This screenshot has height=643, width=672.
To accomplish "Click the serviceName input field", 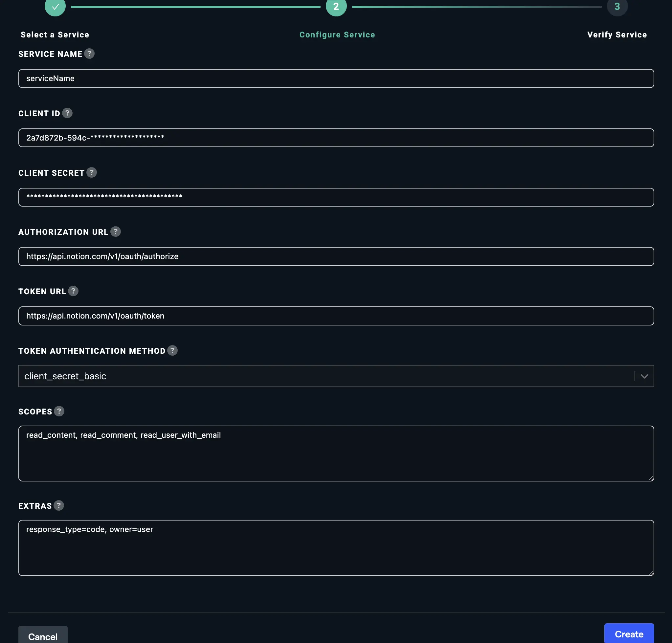I will [336, 78].
